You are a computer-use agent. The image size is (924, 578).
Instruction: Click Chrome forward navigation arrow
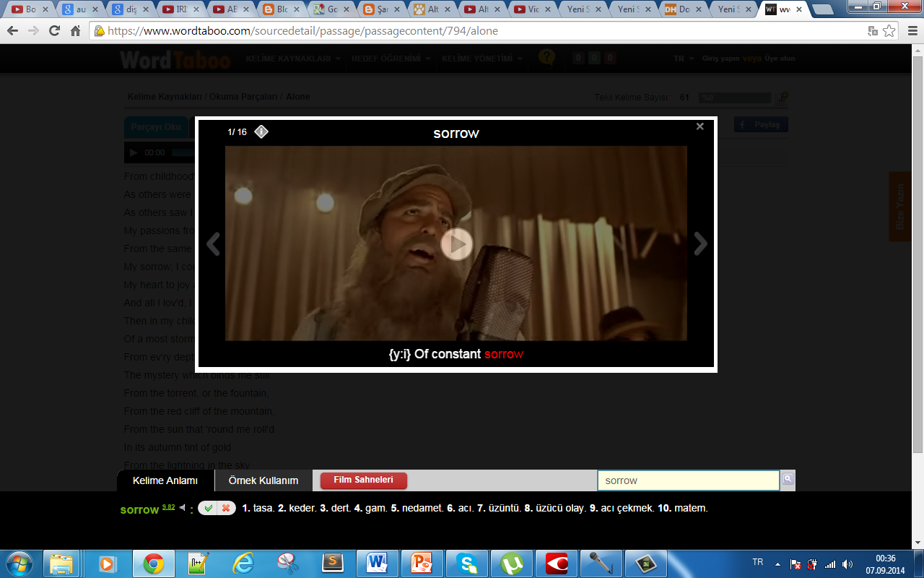click(33, 31)
